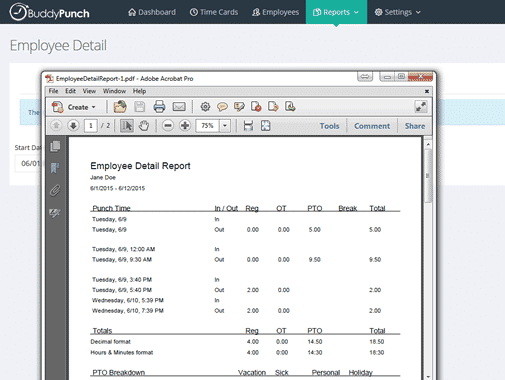Open the Acrobat File menu
Viewport: 505px width, 380px height.
click(53, 91)
